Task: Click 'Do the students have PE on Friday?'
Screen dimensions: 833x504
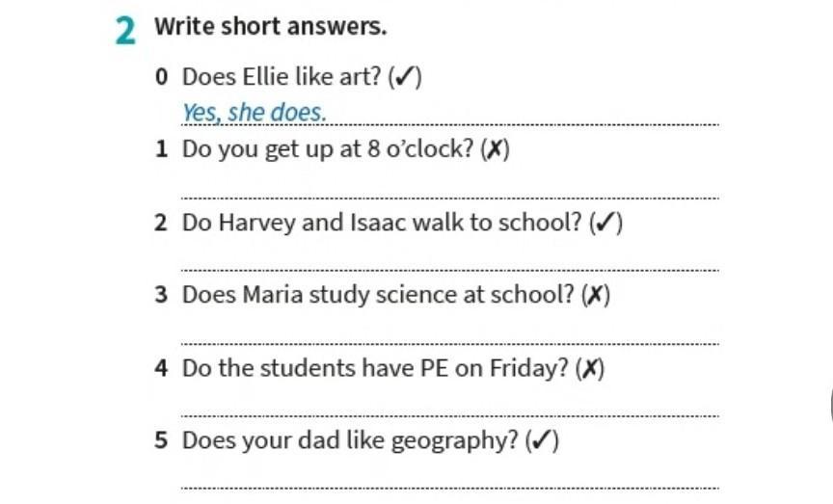Action: (x=375, y=368)
